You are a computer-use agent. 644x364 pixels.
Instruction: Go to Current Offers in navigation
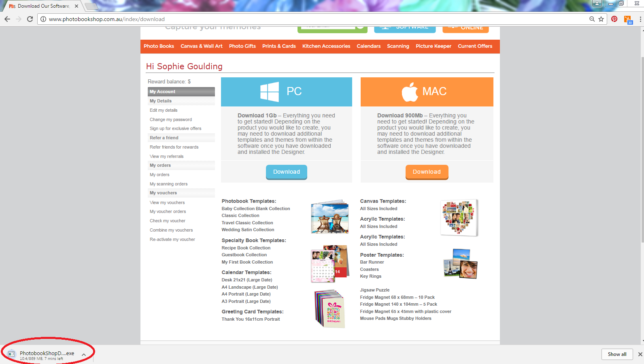point(475,46)
